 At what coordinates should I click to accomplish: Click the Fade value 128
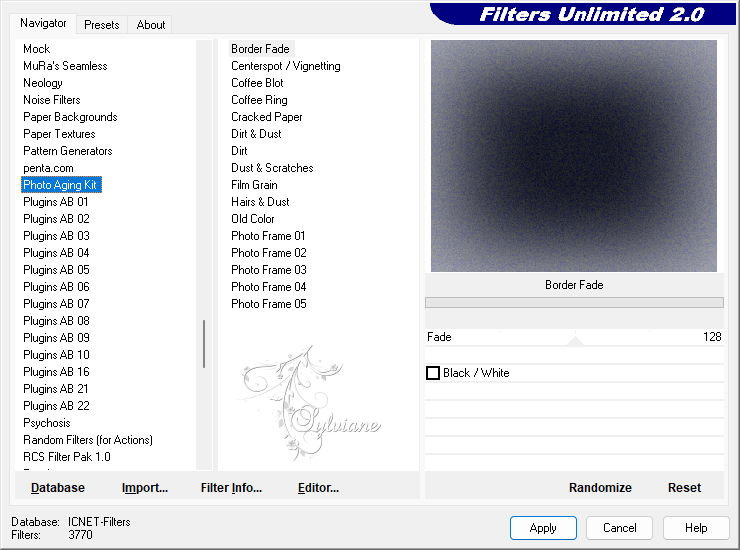pyautogui.click(x=712, y=337)
